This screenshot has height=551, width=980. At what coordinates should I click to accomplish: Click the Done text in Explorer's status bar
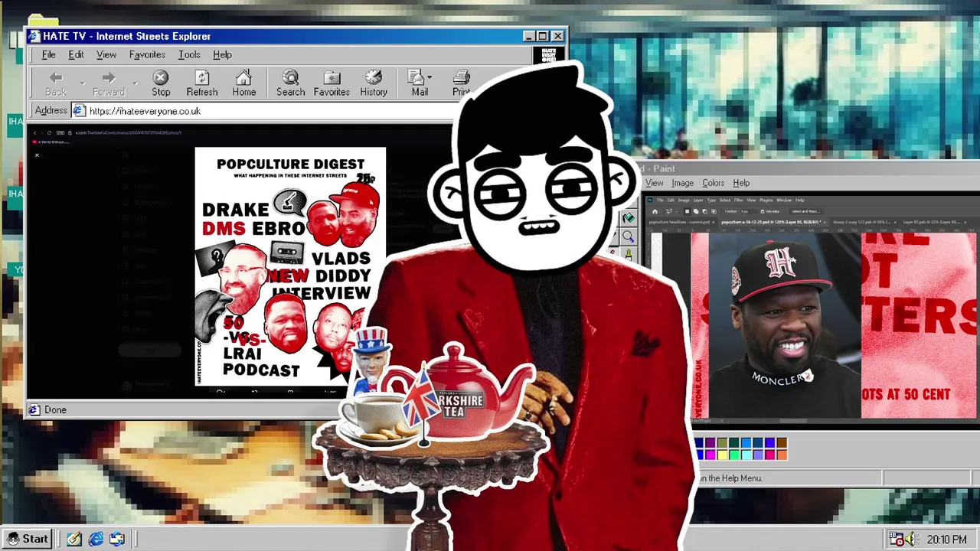[55, 409]
